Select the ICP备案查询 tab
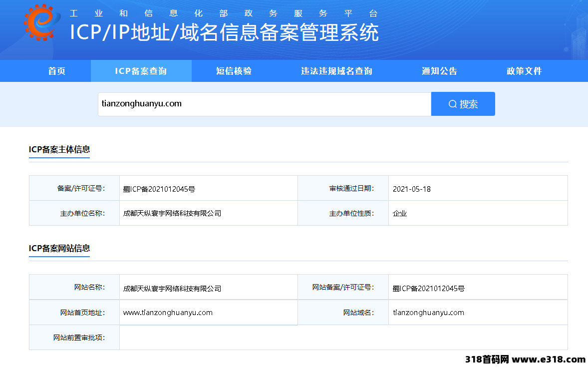Viewport: 588px width, 368px height. (x=141, y=71)
